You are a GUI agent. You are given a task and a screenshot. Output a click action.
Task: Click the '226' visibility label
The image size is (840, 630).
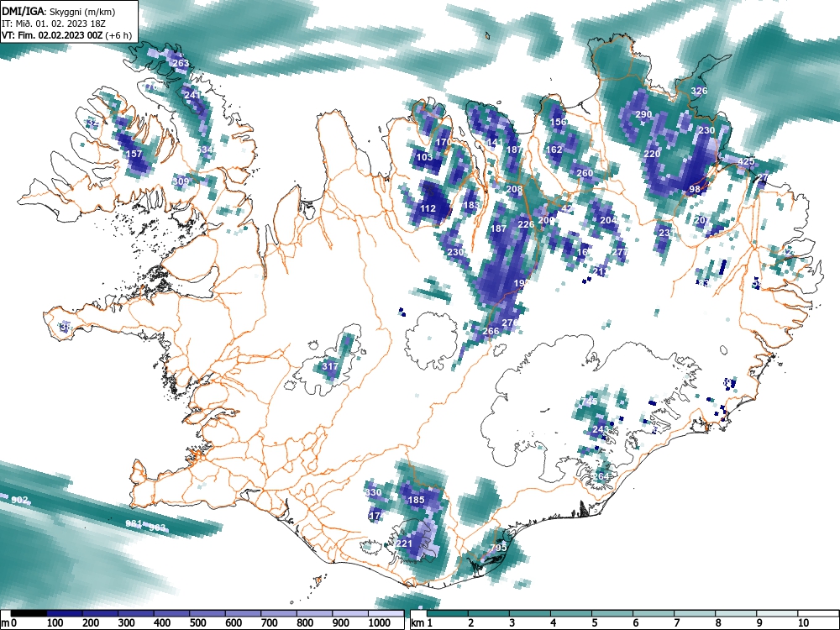[x=526, y=224]
